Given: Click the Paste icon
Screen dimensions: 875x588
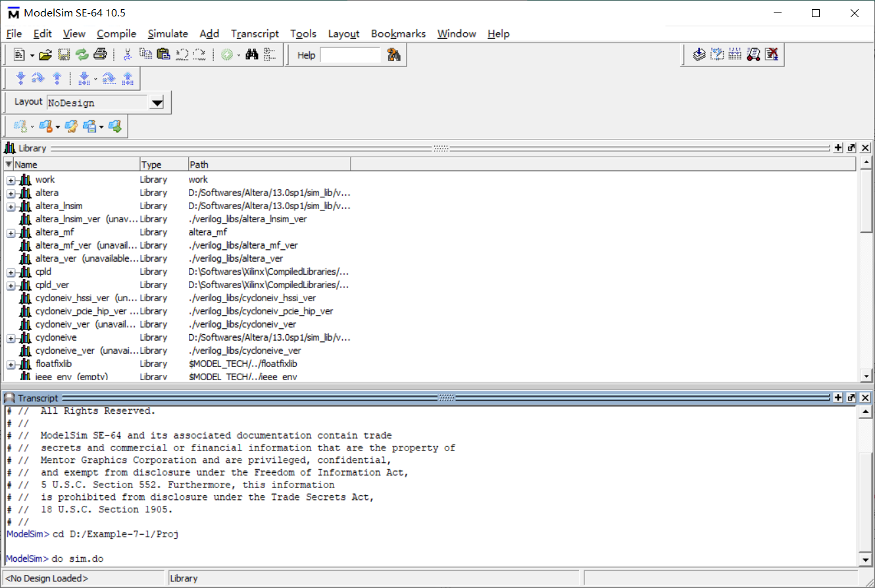Looking at the screenshot, I should point(163,55).
